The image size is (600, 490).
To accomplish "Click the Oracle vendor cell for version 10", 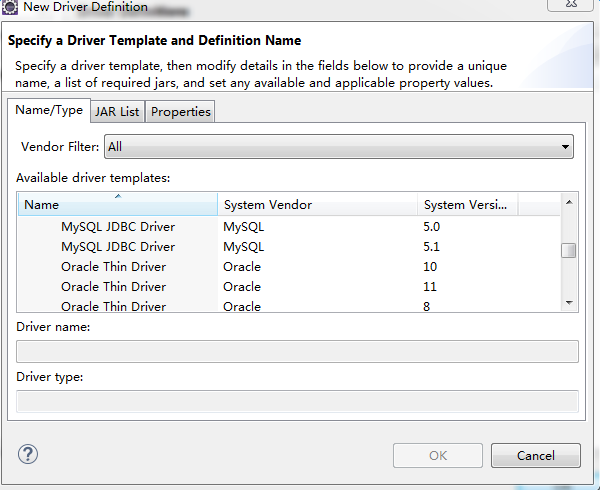I will coord(242,267).
